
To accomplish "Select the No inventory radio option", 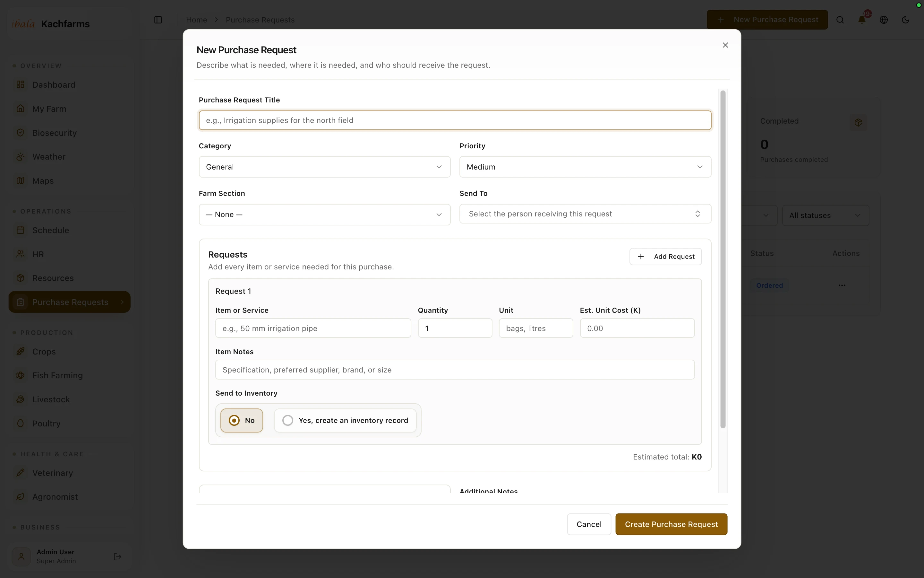I will pos(242,420).
